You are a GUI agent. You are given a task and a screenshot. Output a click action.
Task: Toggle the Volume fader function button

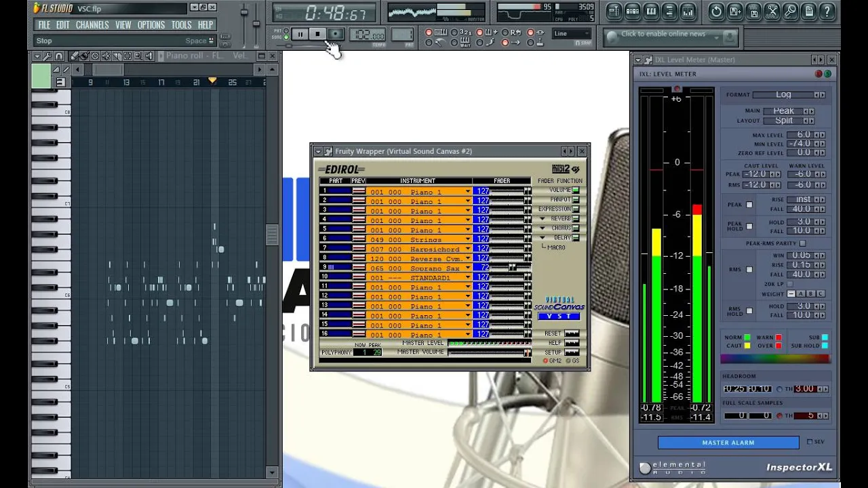tap(576, 190)
